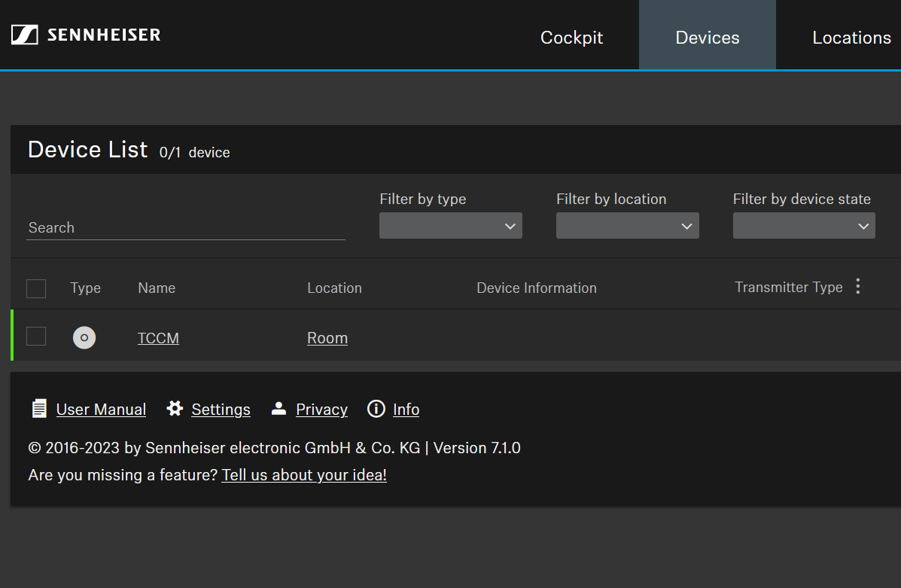Sort by the Type column header
The width and height of the screenshot is (901, 588).
coord(85,288)
